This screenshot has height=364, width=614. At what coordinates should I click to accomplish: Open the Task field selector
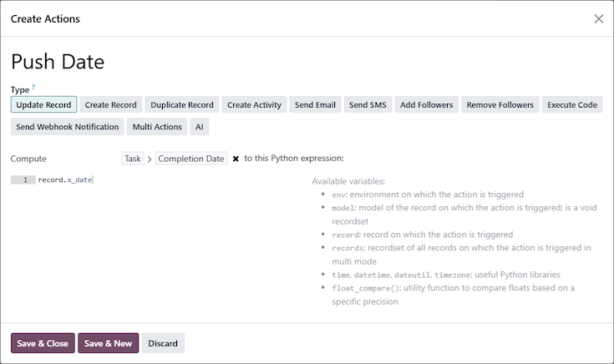pyautogui.click(x=133, y=159)
